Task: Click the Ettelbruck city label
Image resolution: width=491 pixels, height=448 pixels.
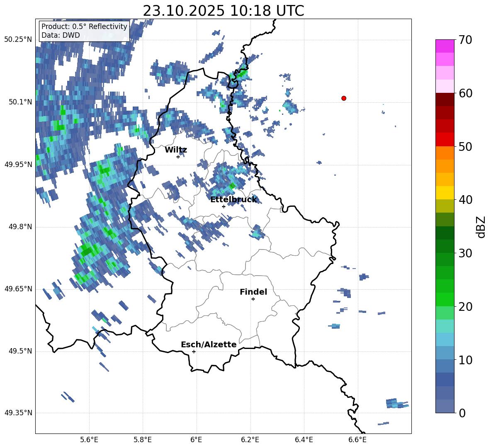Action: 233,200
